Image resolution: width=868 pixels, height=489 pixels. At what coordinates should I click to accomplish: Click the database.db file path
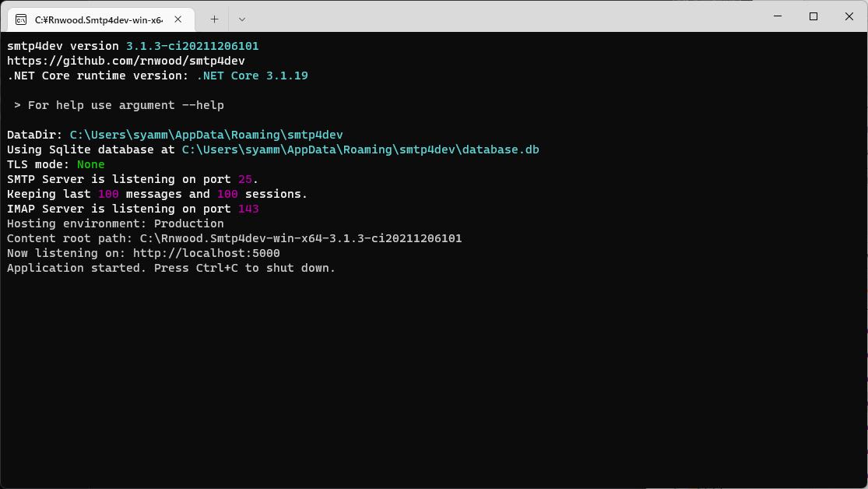pyautogui.click(x=360, y=150)
